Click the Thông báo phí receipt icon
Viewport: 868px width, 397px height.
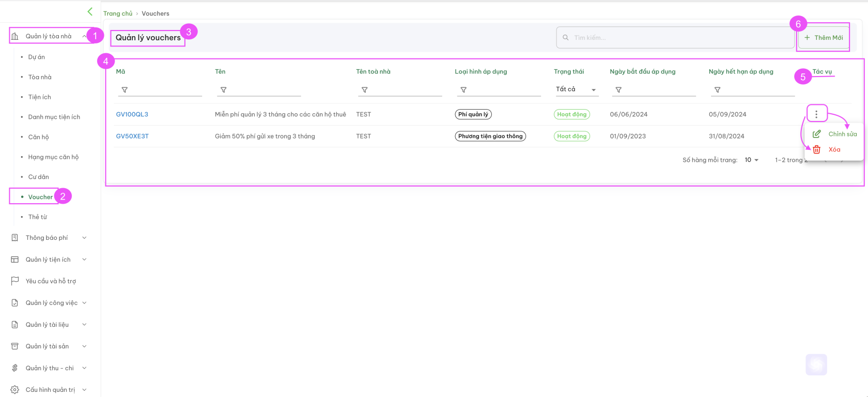(15, 238)
